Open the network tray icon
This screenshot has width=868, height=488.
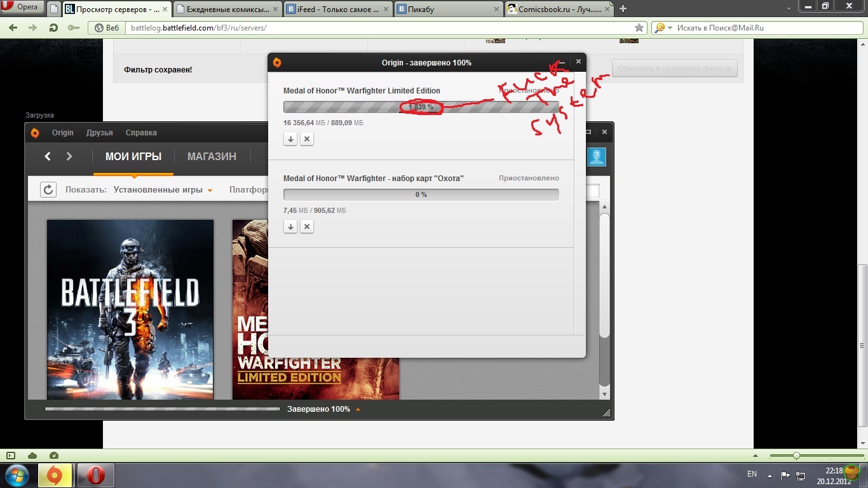pos(801,475)
